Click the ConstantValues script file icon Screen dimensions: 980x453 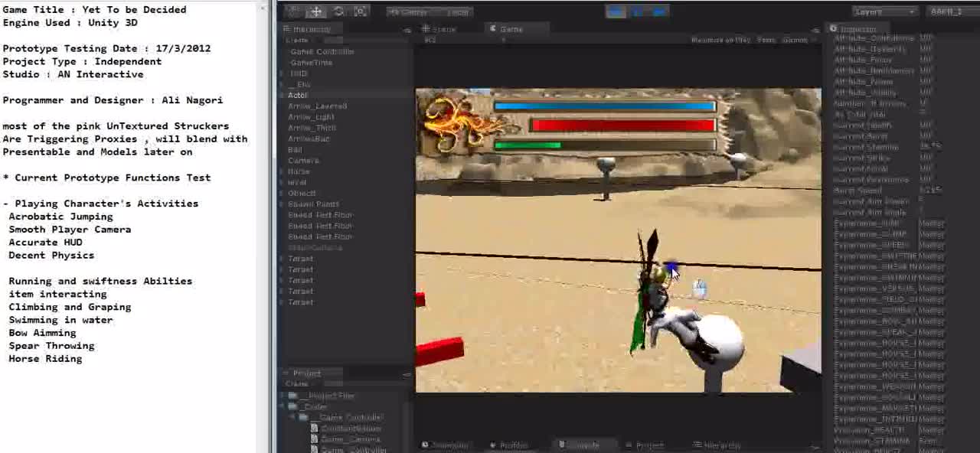click(315, 429)
